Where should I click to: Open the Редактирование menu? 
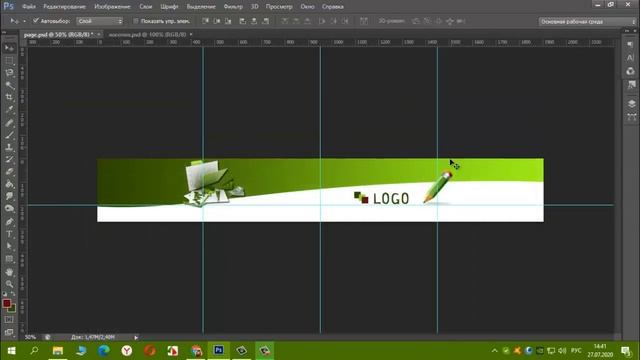pos(64,7)
